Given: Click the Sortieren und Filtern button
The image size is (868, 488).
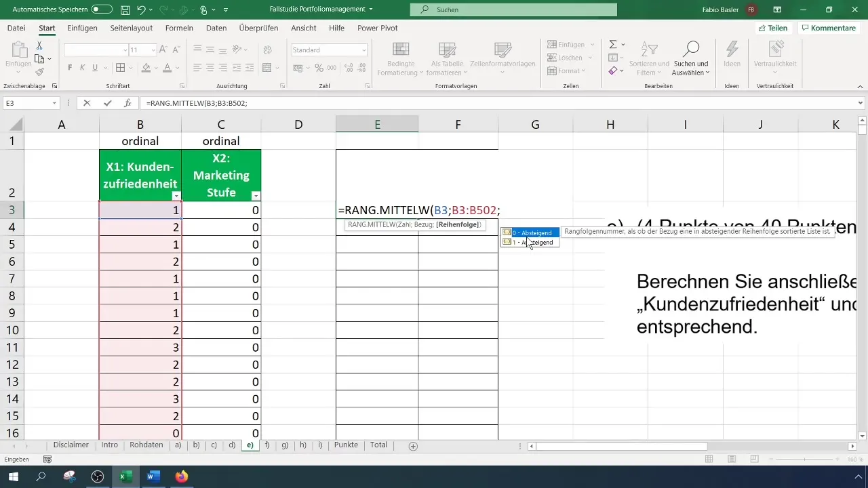Looking at the screenshot, I should (x=648, y=59).
